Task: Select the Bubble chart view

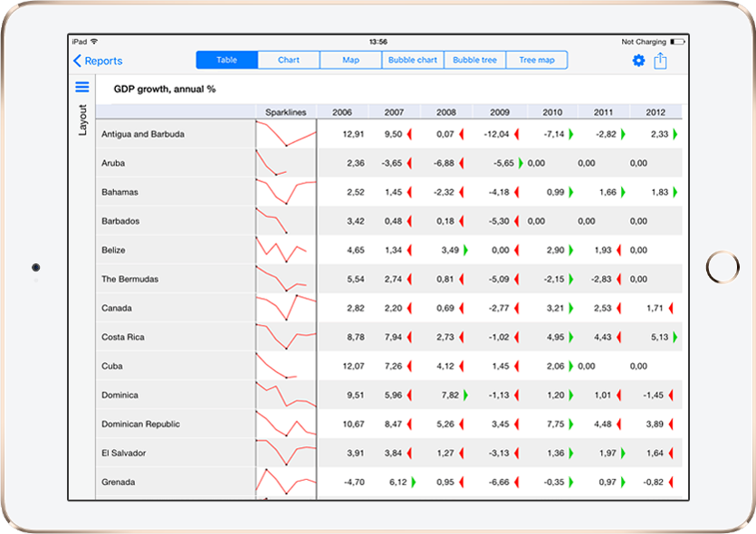Action: pos(412,60)
